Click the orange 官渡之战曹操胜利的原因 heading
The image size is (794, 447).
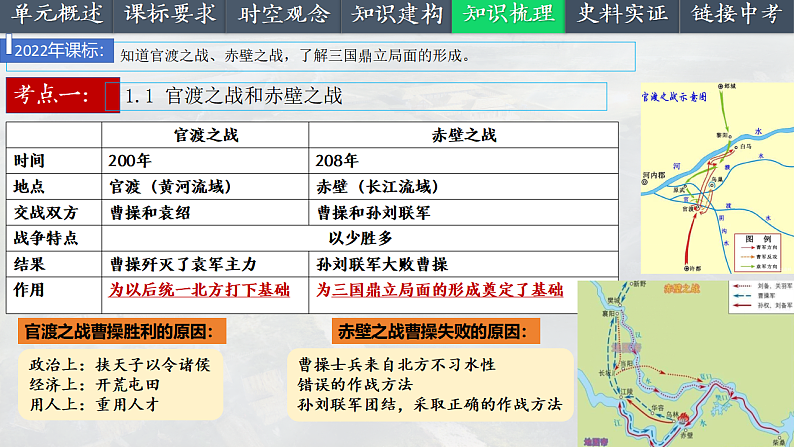pos(122,332)
